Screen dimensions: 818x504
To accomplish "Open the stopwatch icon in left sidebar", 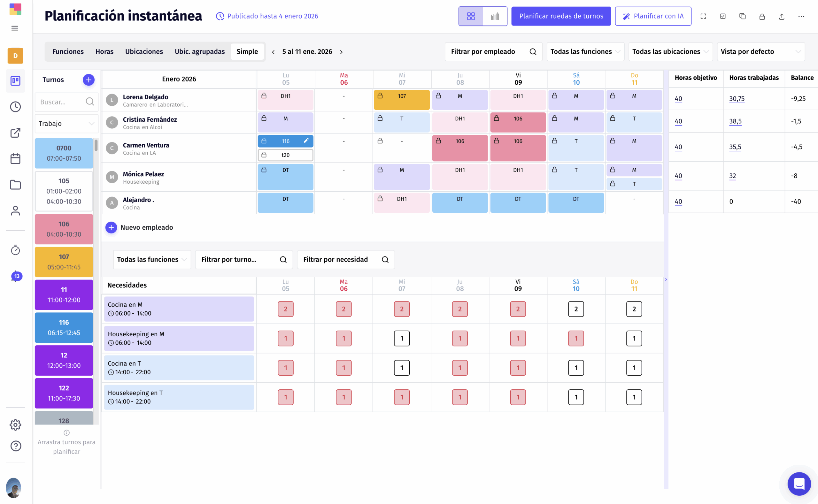I will point(15,250).
